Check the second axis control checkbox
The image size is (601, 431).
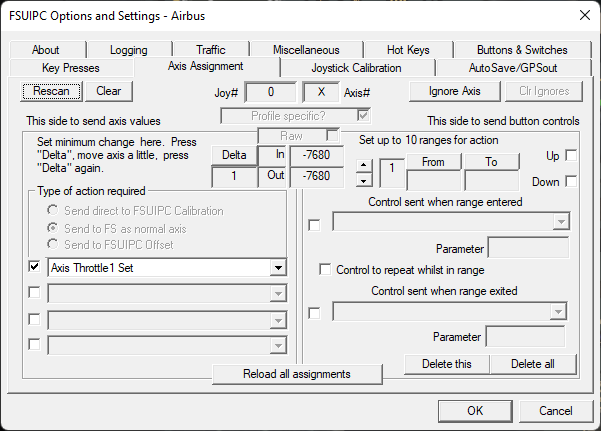click(34, 293)
